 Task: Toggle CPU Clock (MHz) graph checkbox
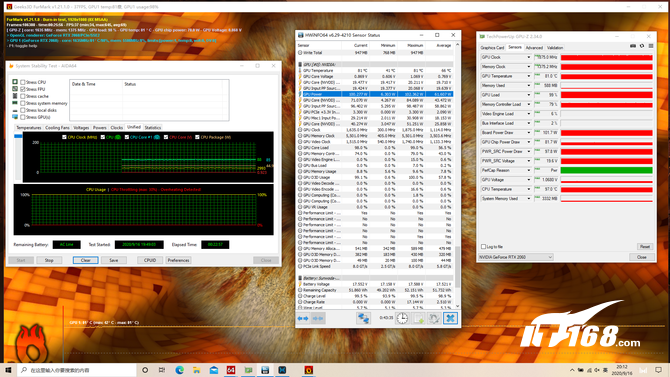coord(64,137)
